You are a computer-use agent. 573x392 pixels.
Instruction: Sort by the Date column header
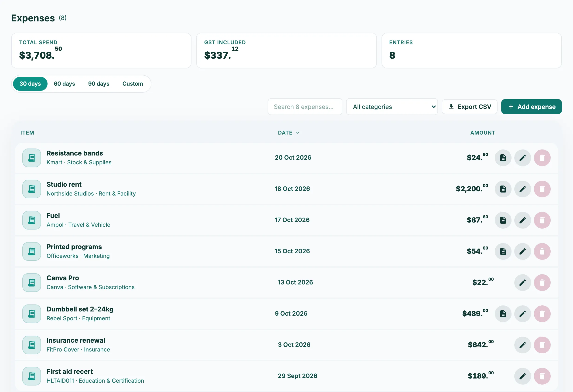tap(288, 133)
